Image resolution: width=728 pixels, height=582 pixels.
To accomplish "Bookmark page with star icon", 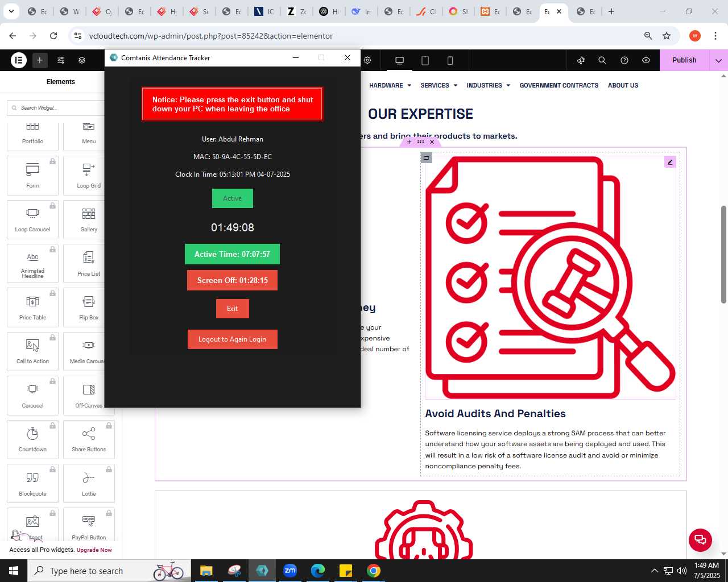I will (667, 36).
